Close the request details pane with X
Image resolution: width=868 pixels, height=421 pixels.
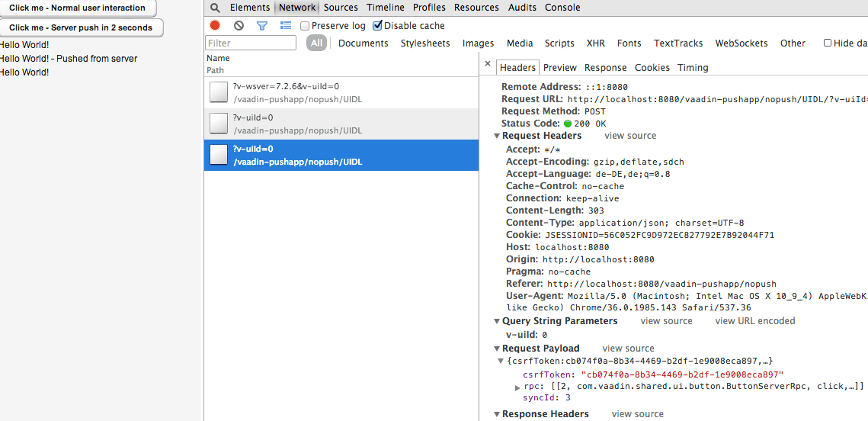point(488,65)
